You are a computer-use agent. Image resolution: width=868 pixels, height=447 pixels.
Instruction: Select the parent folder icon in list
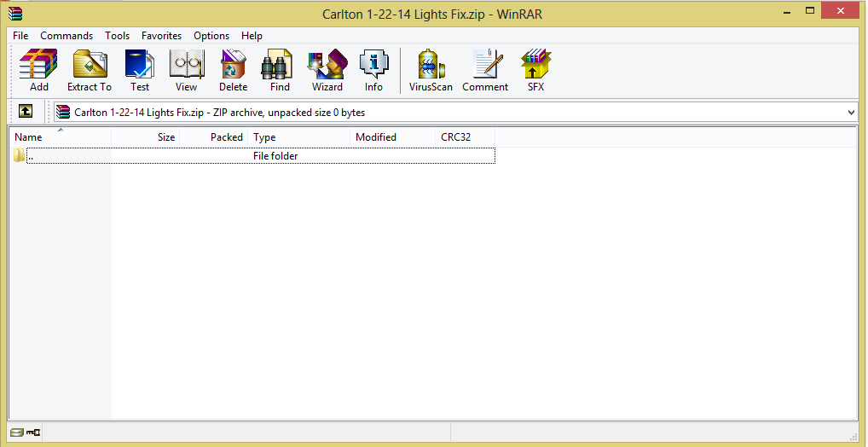point(20,155)
